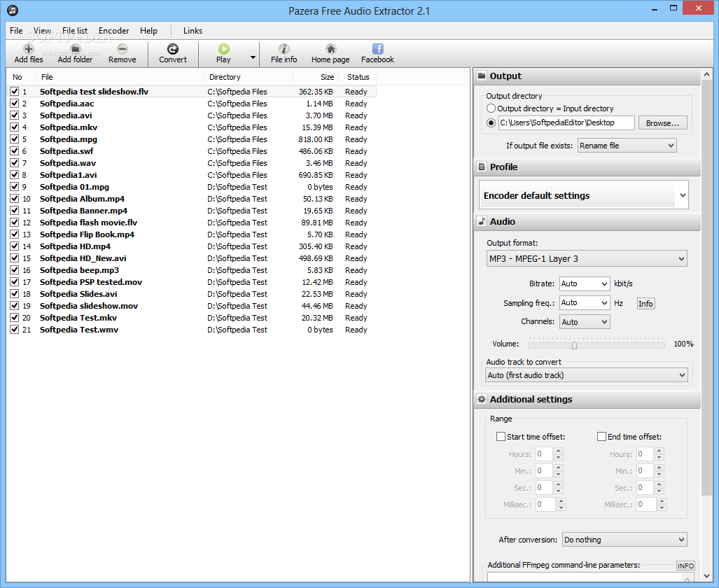Click scroll-down arrow of settings panel
The height and width of the screenshot is (588, 719).
coord(706,576)
